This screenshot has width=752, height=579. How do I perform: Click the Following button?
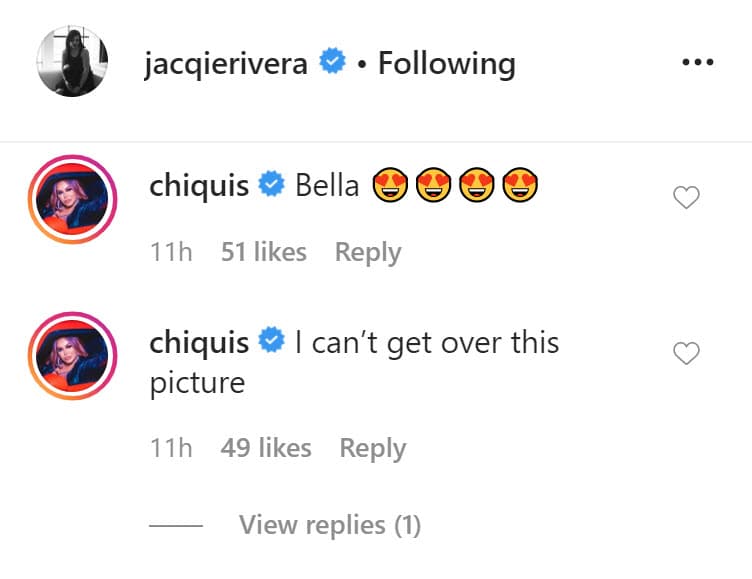tap(446, 64)
